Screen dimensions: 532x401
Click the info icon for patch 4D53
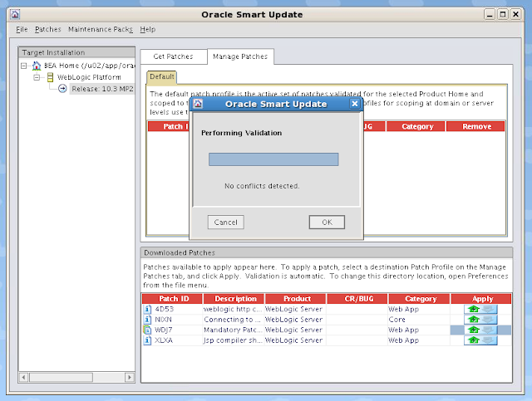[x=147, y=309]
